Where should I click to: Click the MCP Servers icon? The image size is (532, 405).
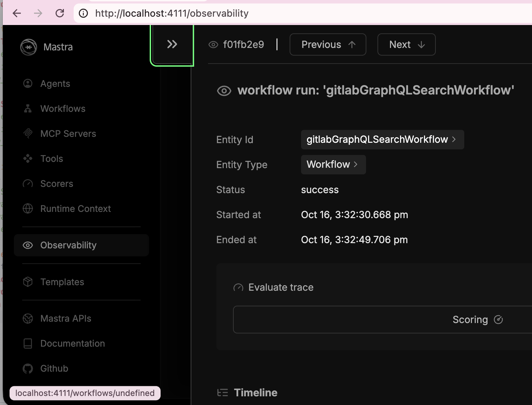coord(28,134)
